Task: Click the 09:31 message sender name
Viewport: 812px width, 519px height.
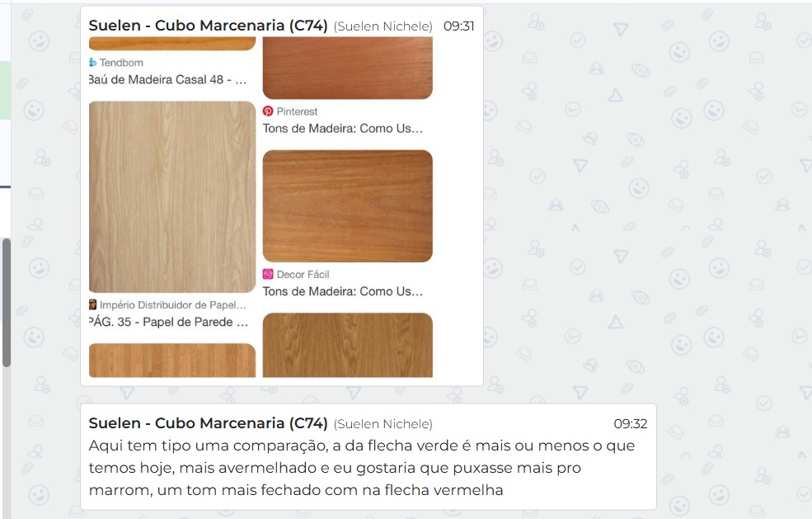Action: click(x=208, y=26)
